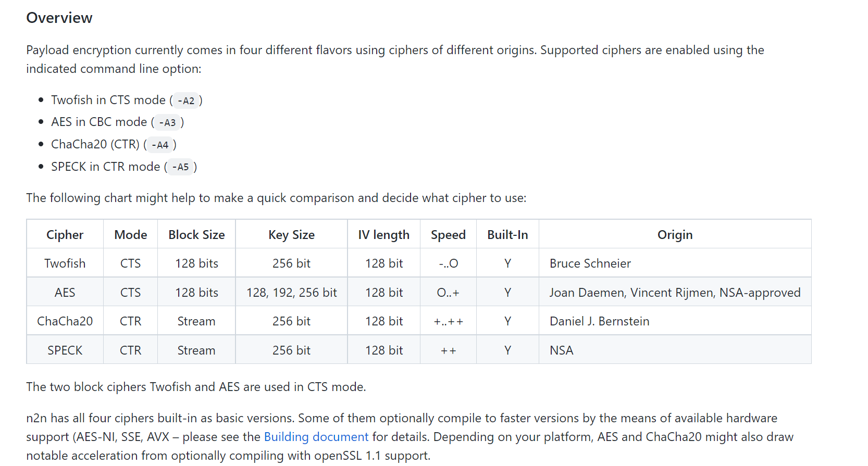The image size is (868, 466).
Task: Click the Cipher column header
Action: coord(65,235)
